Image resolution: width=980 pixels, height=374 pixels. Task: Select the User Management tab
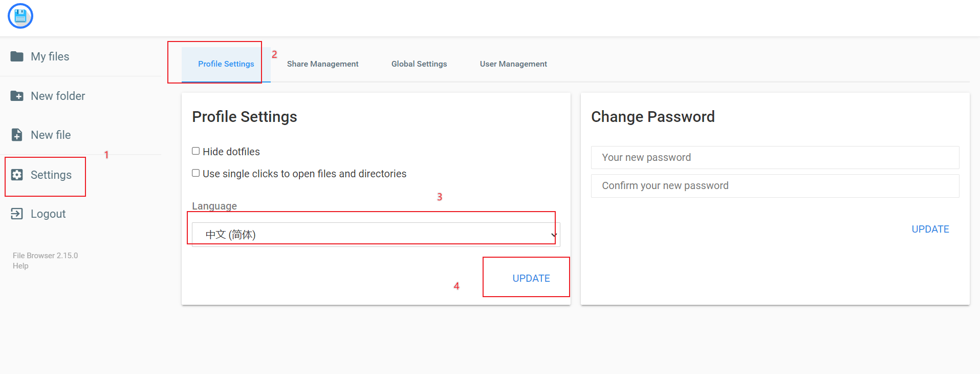[513, 64]
